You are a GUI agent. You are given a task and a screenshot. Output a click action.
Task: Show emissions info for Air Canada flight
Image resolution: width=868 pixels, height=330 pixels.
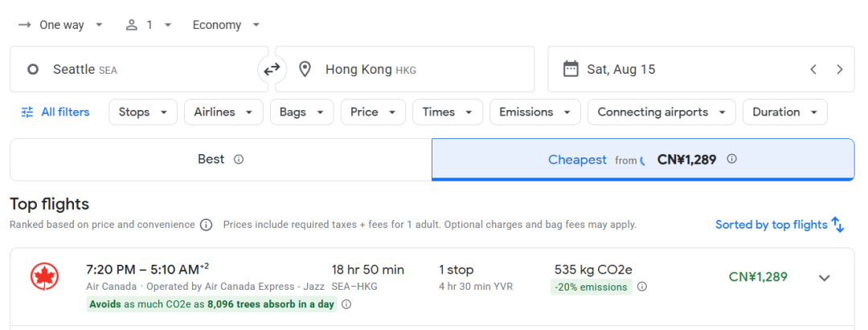(x=642, y=287)
